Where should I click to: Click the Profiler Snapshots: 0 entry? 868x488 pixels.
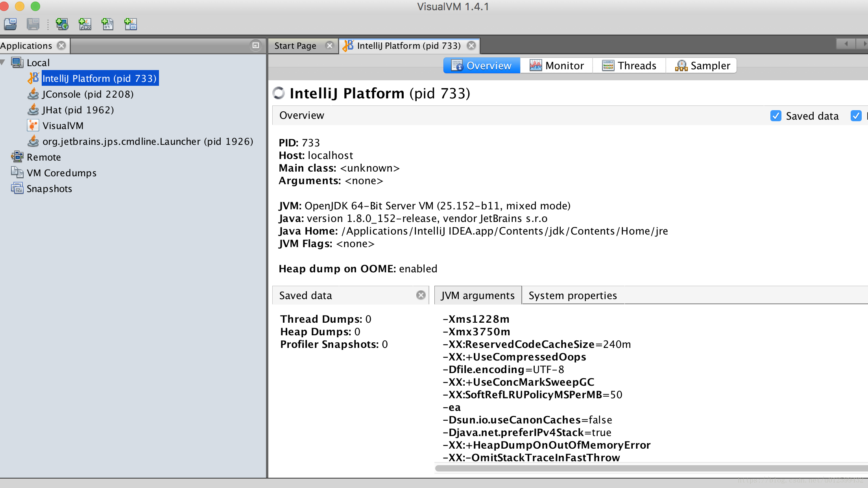334,344
